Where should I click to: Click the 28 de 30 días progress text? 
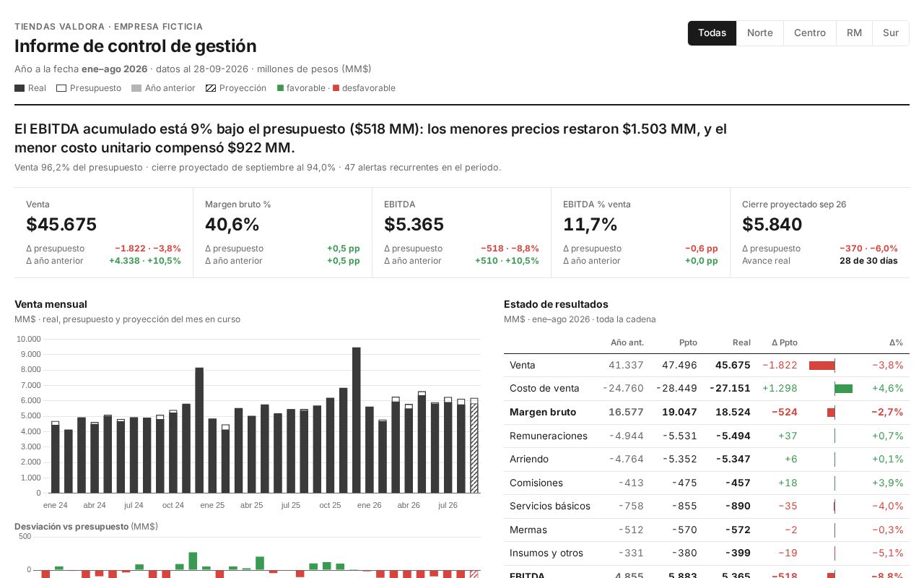868,261
